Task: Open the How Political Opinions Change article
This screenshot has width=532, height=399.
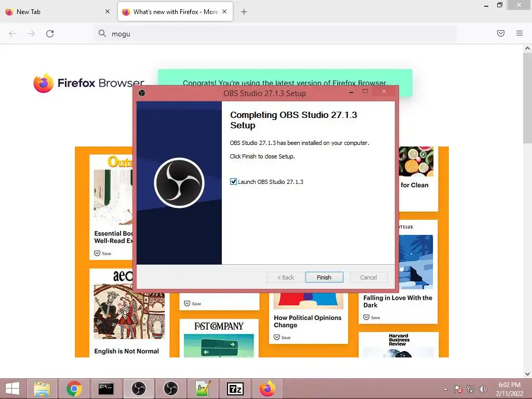Action: coord(308,321)
